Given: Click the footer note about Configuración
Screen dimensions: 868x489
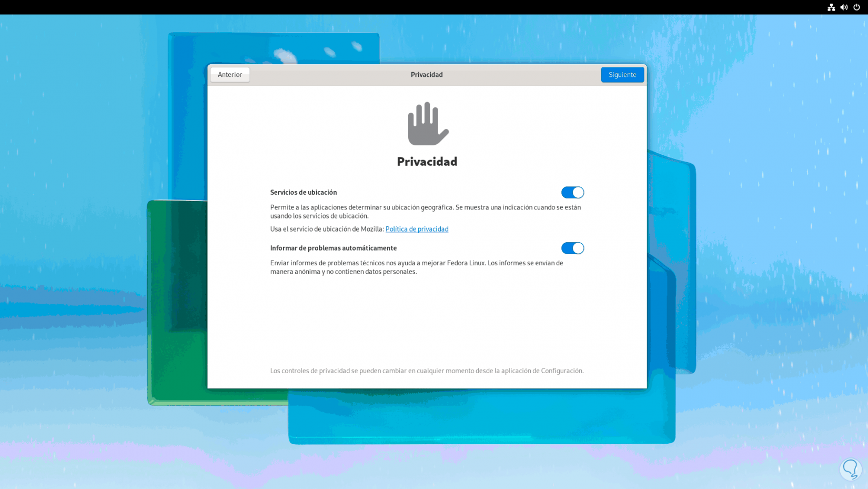Looking at the screenshot, I should [427, 371].
